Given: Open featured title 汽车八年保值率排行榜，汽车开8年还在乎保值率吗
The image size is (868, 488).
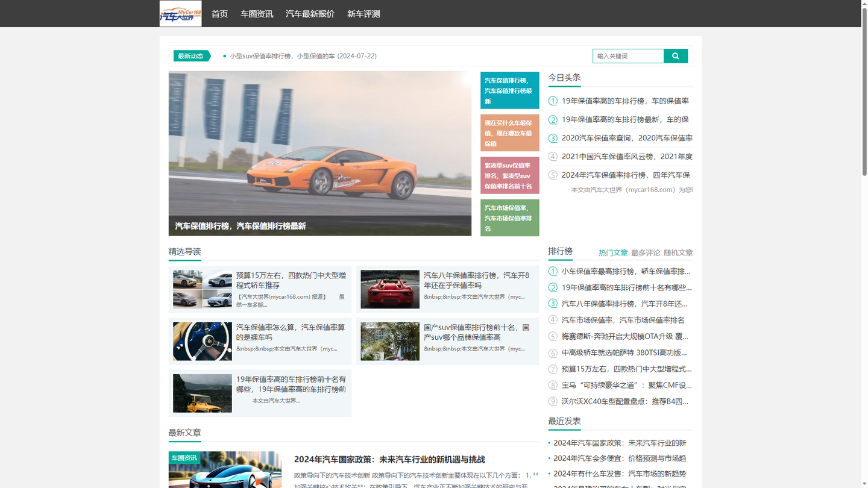Looking at the screenshot, I should [x=476, y=280].
